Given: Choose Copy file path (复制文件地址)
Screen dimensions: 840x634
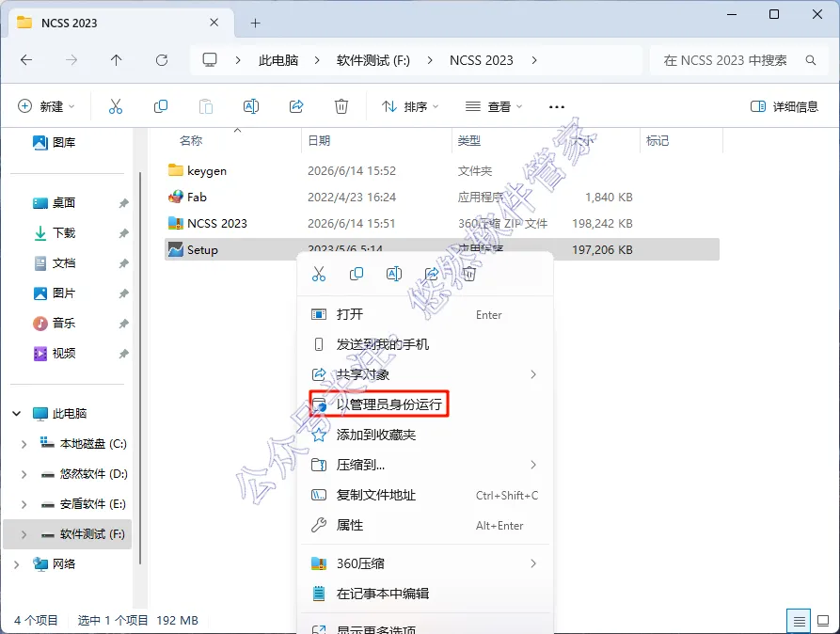Looking at the screenshot, I should (x=425, y=495).
